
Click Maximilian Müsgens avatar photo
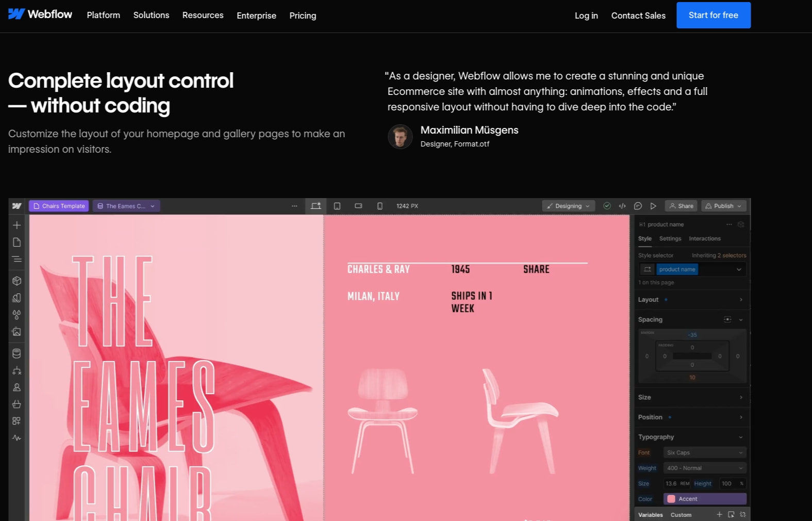(400, 137)
